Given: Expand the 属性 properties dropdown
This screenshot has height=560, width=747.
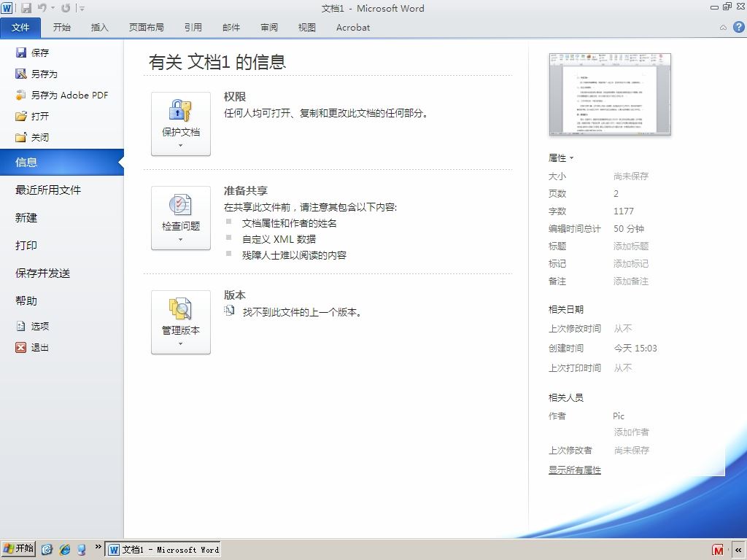Looking at the screenshot, I should pyautogui.click(x=561, y=158).
